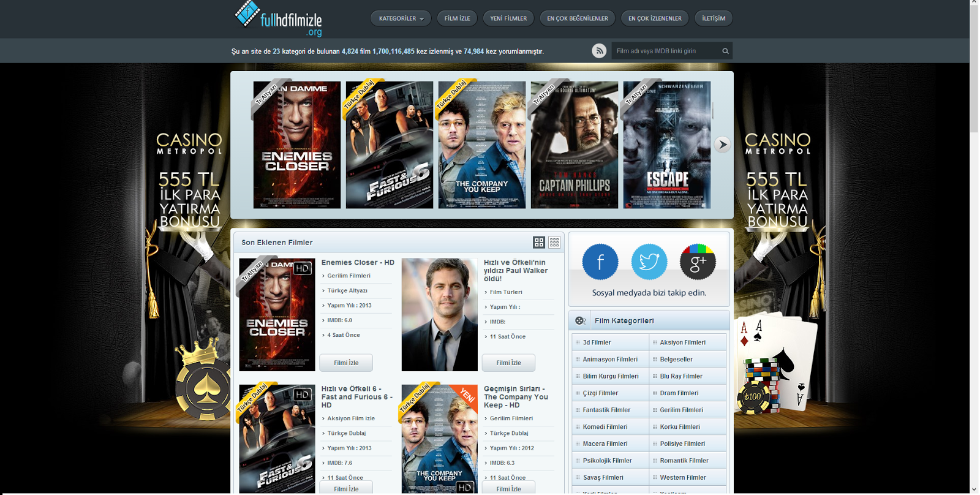Click the page vertical scrollbar thumb
980x495 pixels.
(974, 69)
